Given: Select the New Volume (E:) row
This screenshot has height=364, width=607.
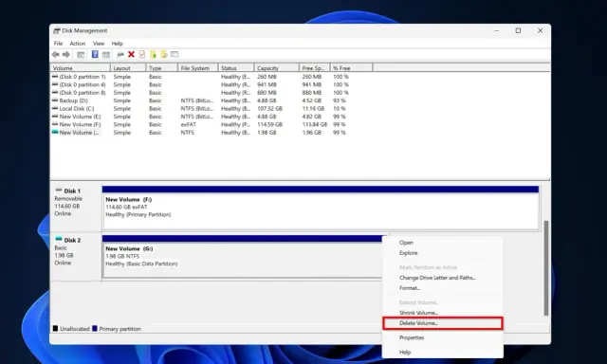Looking at the screenshot, I should point(200,117).
